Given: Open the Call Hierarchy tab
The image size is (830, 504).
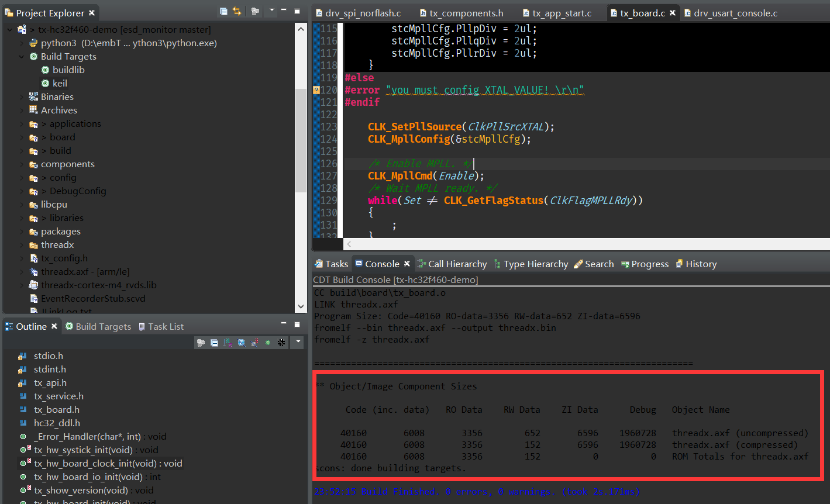Looking at the screenshot, I should pyautogui.click(x=452, y=264).
